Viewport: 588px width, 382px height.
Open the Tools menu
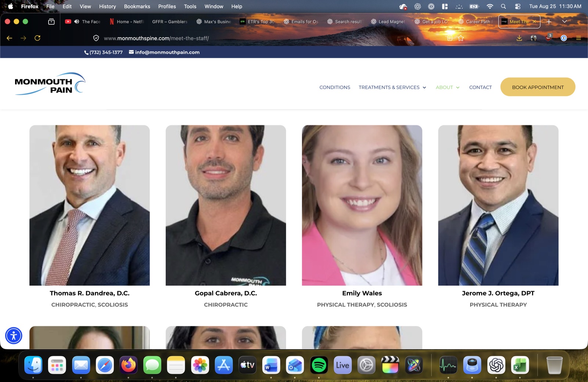[190, 6]
